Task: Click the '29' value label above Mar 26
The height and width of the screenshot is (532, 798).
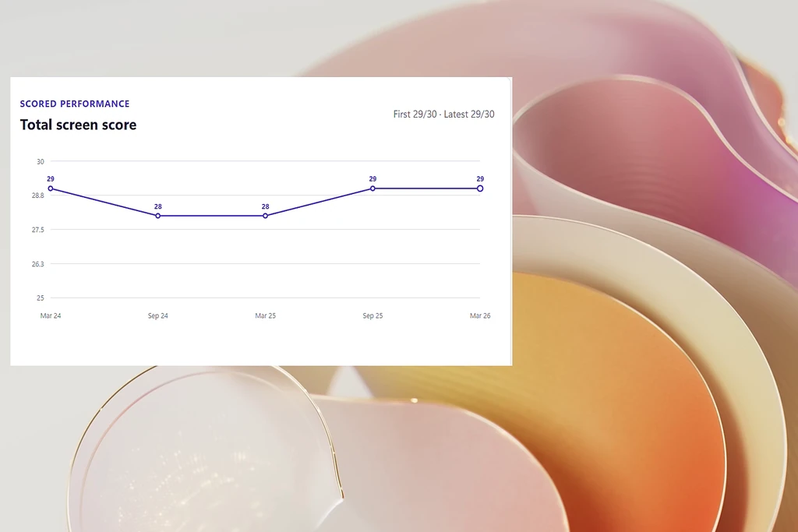Action: click(x=480, y=179)
